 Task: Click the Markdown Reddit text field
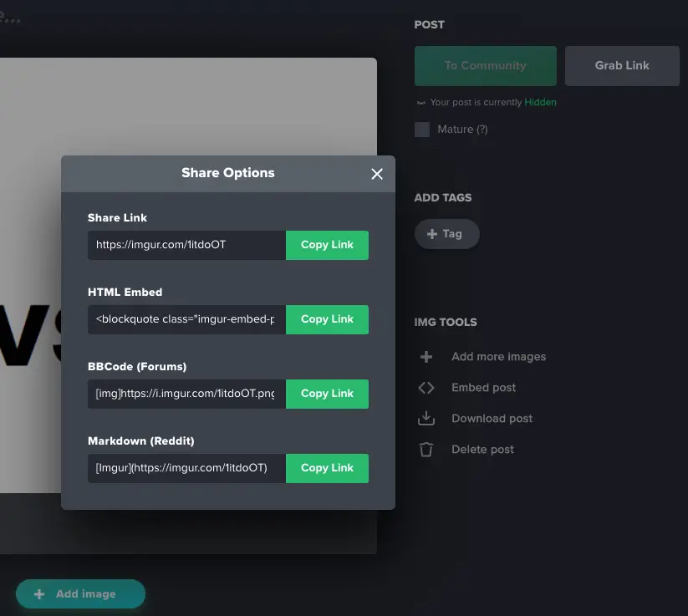tap(187, 468)
